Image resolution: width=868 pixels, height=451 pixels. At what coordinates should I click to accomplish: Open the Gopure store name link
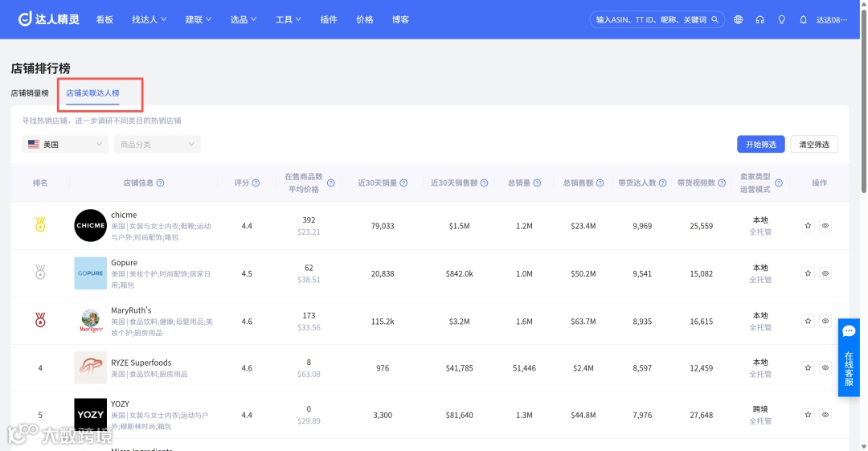click(124, 262)
